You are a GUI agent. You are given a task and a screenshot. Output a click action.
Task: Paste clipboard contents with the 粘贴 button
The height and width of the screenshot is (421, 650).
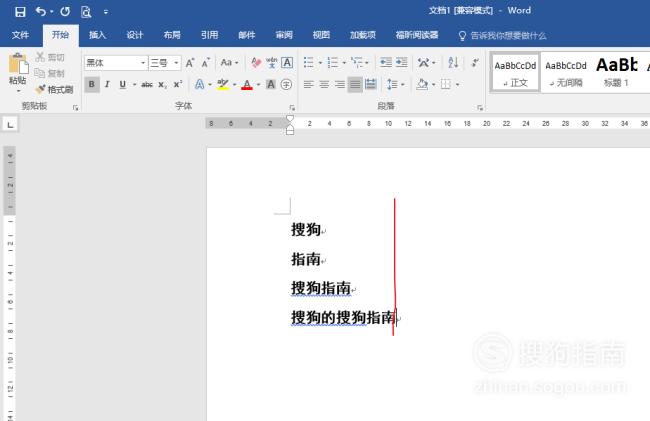pyautogui.click(x=18, y=68)
